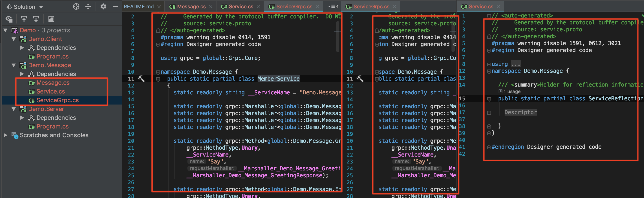Unfold the collapsed using block in Service.cs

489,64
